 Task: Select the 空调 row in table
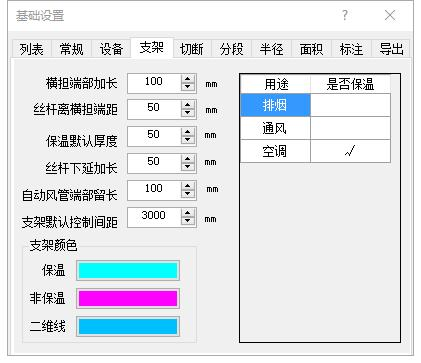pos(275,151)
